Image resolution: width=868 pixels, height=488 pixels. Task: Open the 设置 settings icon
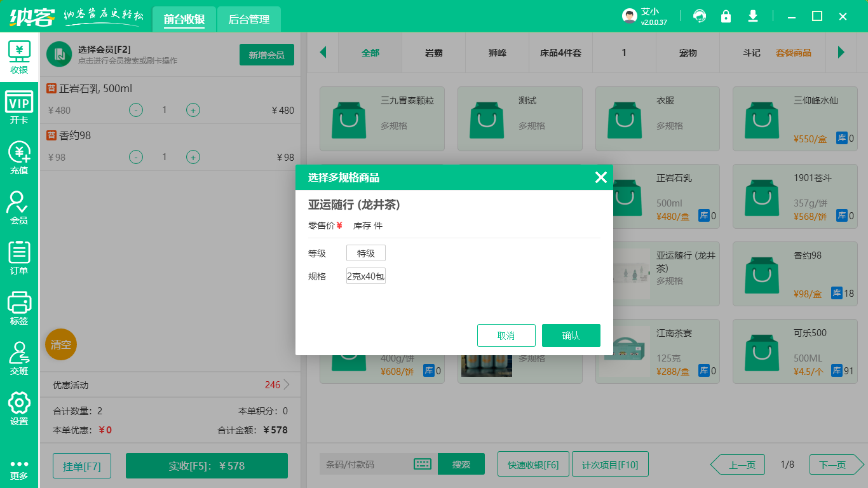click(x=19, y=409)
